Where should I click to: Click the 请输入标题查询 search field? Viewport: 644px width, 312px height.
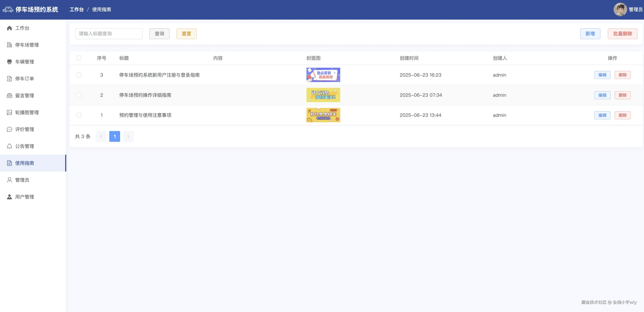(x=108, y=34)
